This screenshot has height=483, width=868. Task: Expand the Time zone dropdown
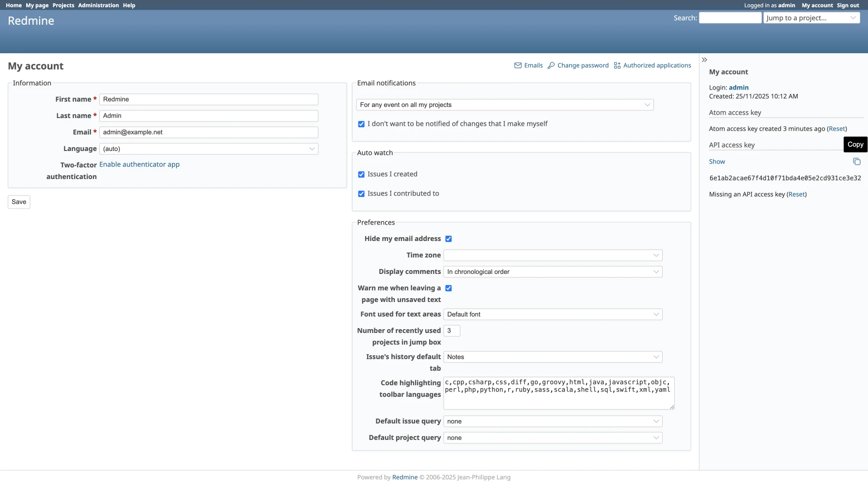tap(553, 256)
